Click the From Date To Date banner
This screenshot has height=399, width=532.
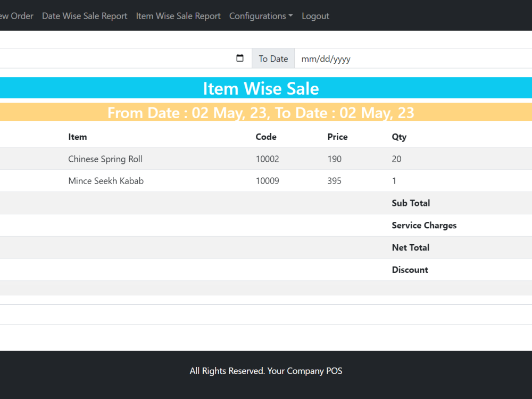(x=261, y=113)
